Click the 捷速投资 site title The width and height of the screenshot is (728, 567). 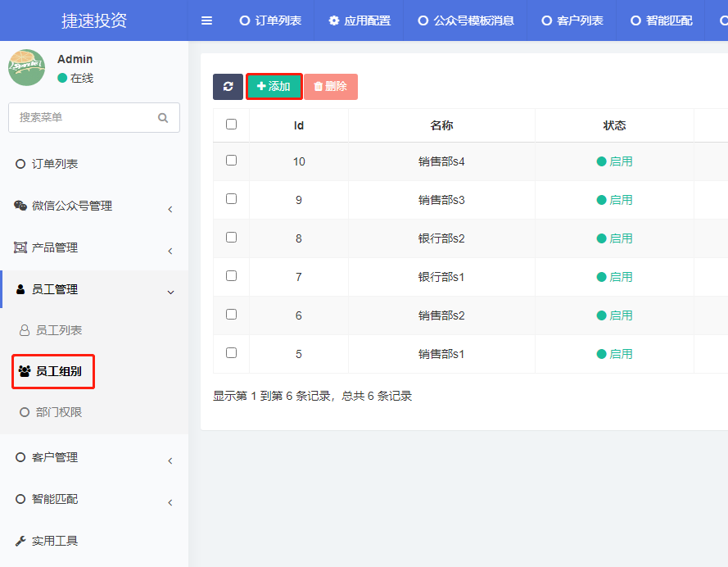94,20
